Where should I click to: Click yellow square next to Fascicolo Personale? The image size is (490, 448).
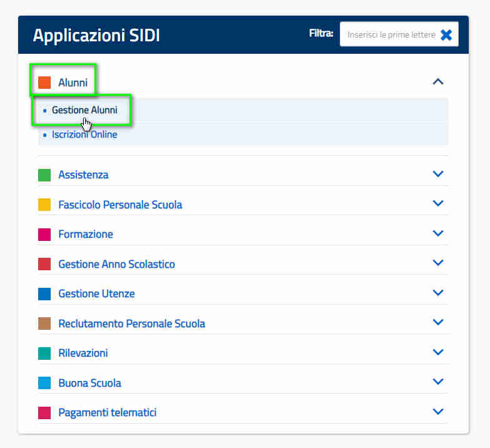click(44, 205)
